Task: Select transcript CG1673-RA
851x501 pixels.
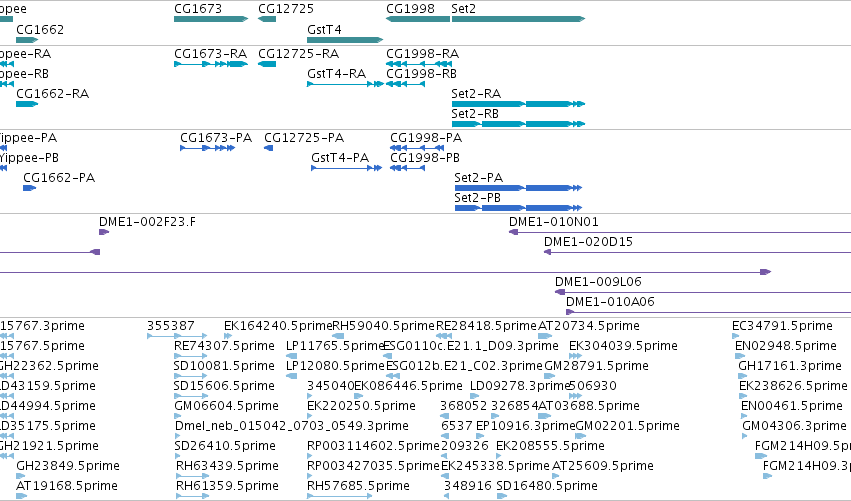Action: [x=211, y=64]
